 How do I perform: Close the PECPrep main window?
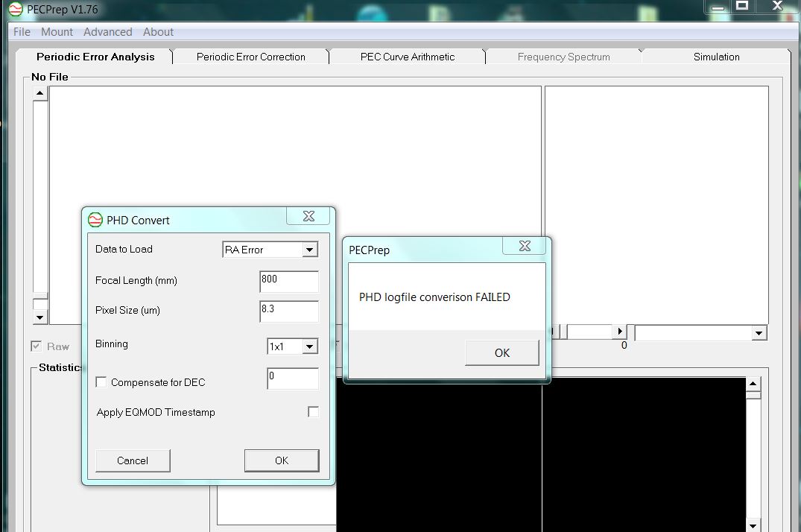(777, 6)
